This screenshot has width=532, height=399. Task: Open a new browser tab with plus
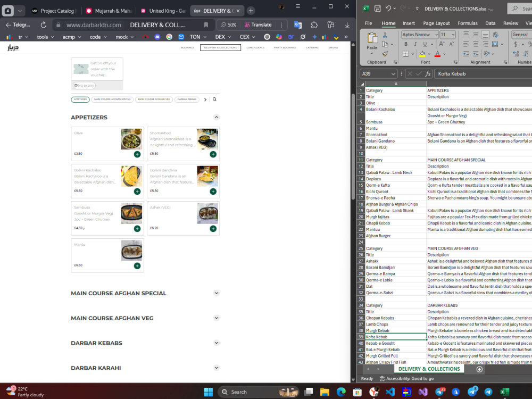point(251,11)
